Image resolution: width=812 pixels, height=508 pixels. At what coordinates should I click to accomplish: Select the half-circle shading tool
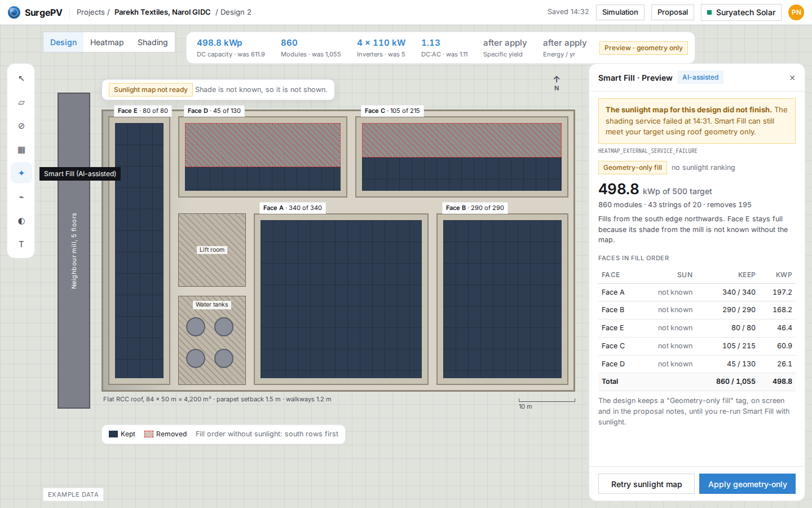21,221
